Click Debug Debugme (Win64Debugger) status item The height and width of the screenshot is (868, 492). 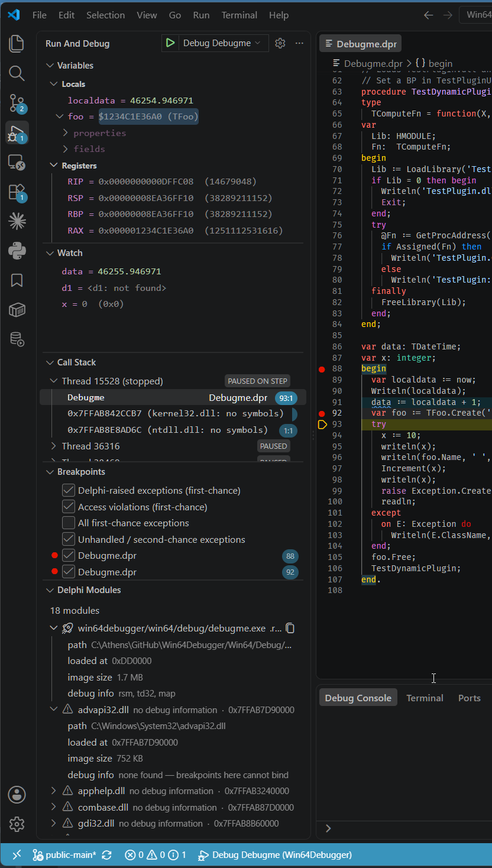275,854
